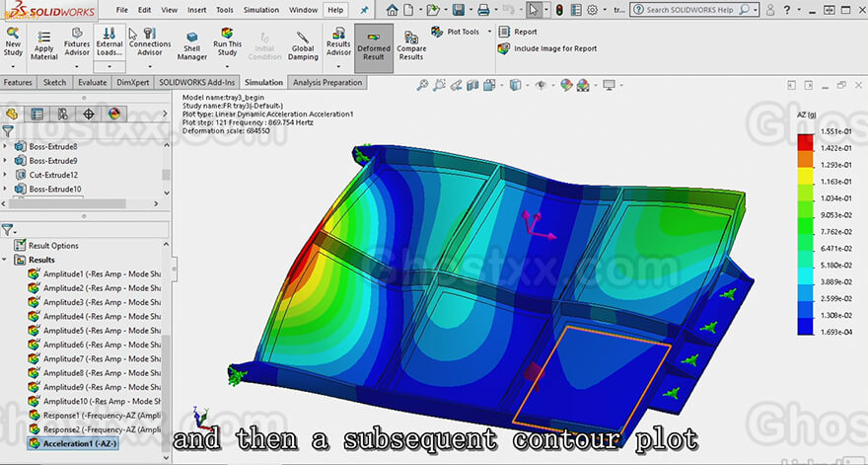868x465 pixels.
Task: Open Apply Material tool
Action: pyautogui.click(x=44, y=46)
